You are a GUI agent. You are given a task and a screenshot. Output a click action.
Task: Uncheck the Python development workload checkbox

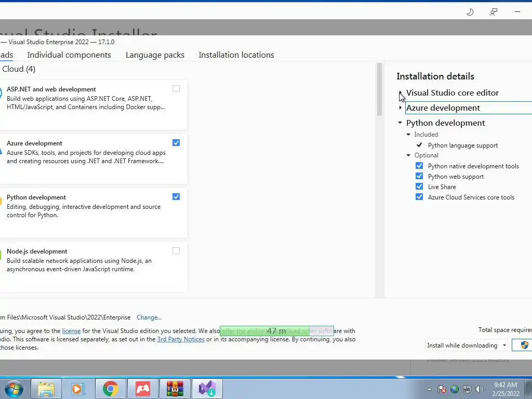176,196
